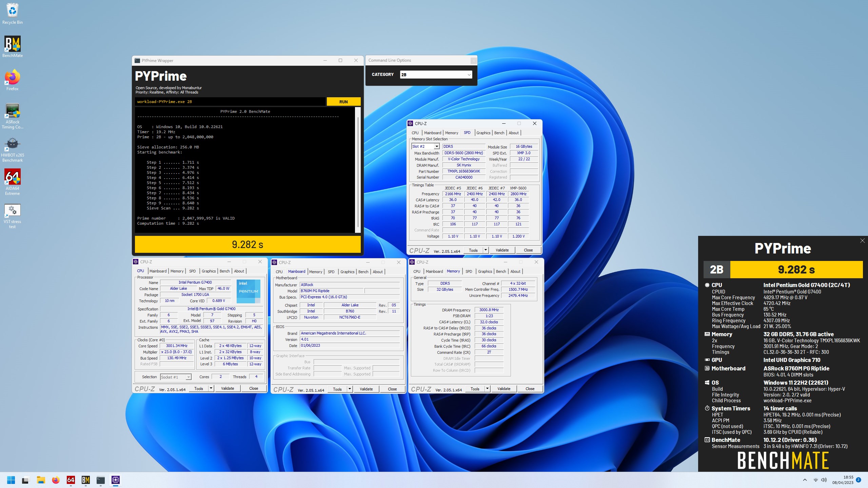Open the Mainboard tab in SPD window
Screen dimensions: 868x488
(x=433, y=133)
